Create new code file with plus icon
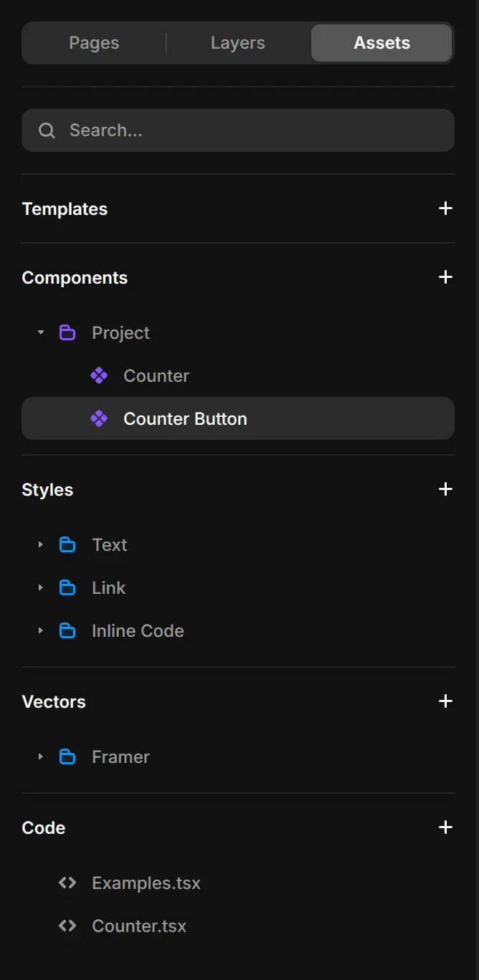 445,827
